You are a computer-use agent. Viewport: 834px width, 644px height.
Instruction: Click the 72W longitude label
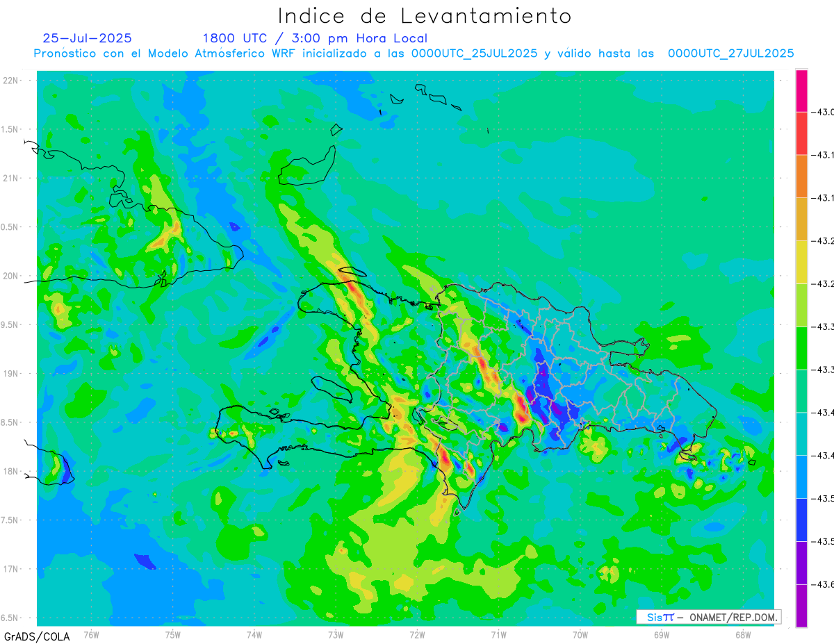[x=417, y=634]
